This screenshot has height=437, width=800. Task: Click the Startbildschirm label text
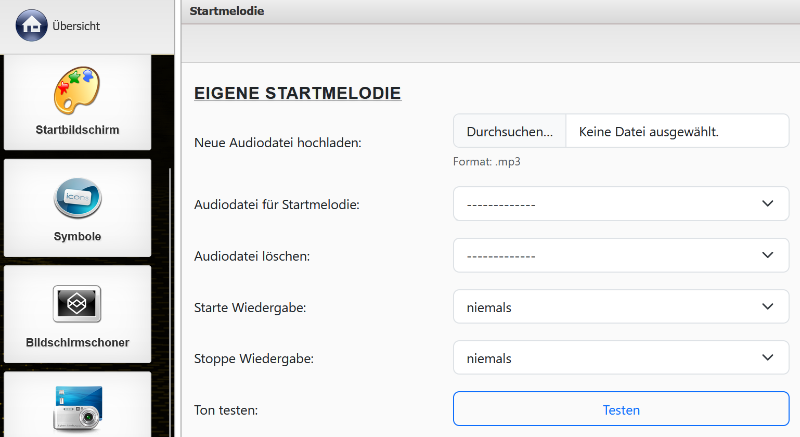point(77,130)
